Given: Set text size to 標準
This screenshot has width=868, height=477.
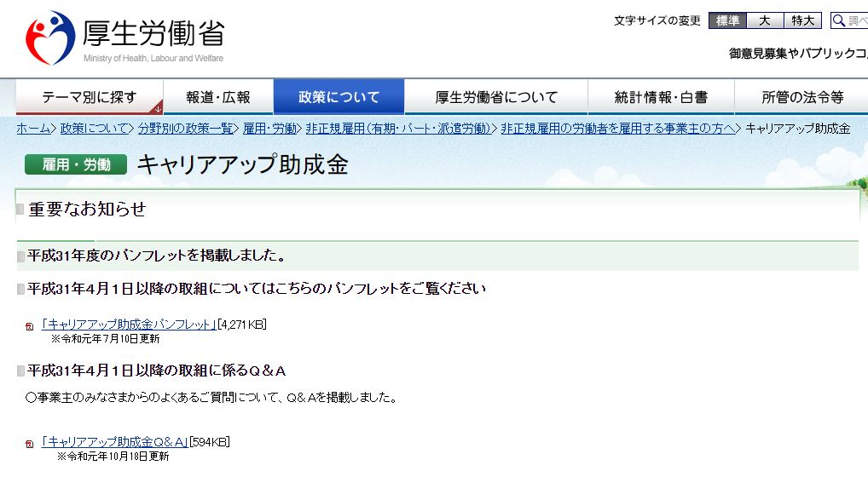Looking at the screenshot, I should 727,21.
